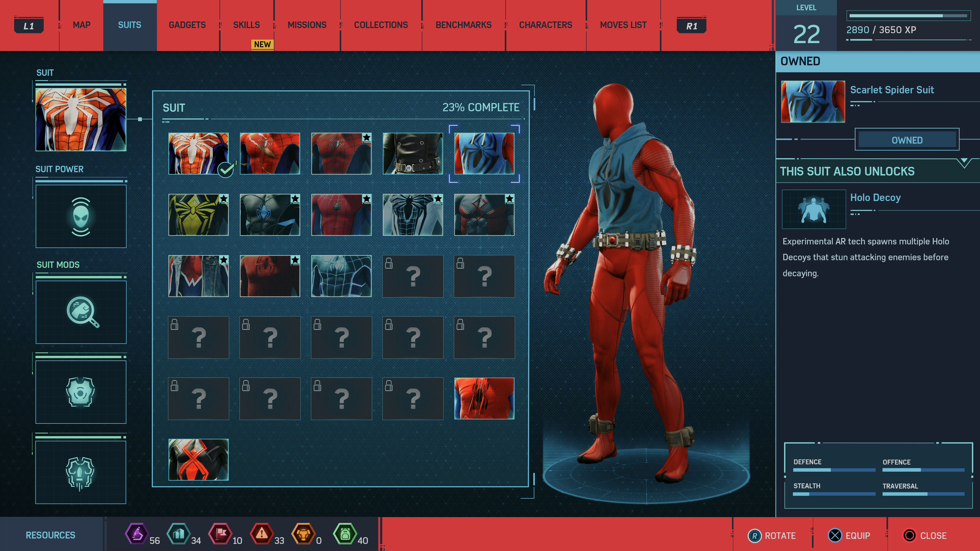This screenshot has width=980, height=551.
Task: Click the Holo Decoy power icon
Action: pos(814,209)
